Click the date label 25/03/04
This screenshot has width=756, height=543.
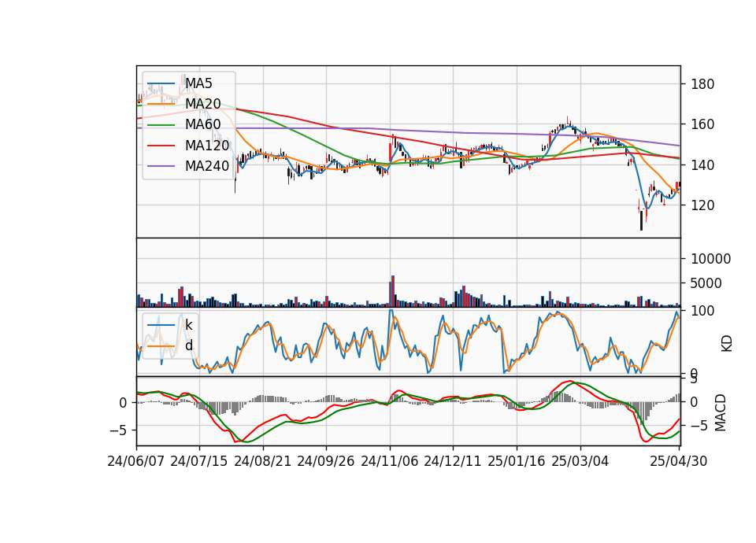[580, 461]
